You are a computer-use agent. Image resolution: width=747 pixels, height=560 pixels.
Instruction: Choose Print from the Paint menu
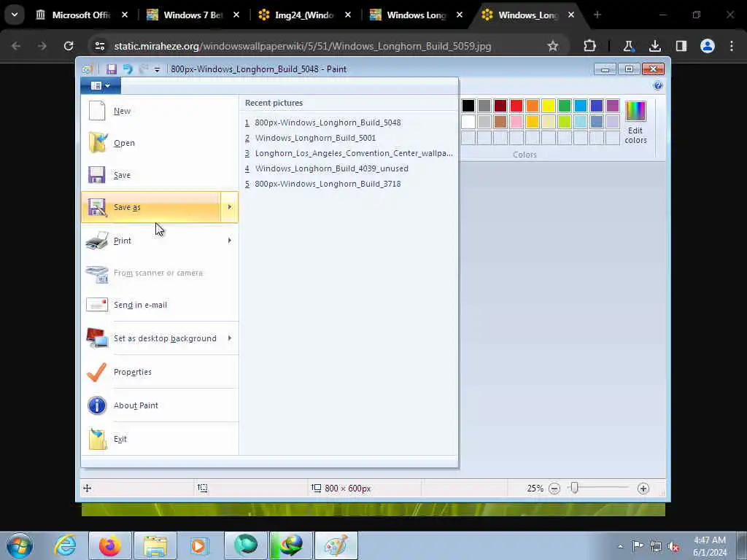[151, 241]
